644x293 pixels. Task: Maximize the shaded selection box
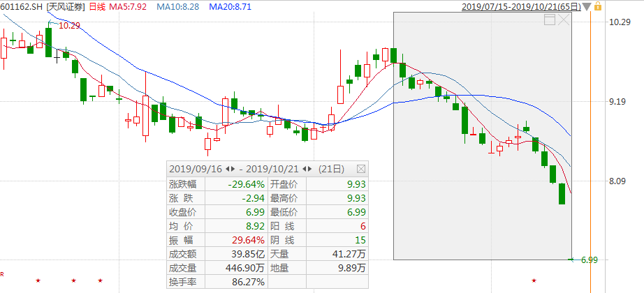pyautogui.click(x=550, y=20)
